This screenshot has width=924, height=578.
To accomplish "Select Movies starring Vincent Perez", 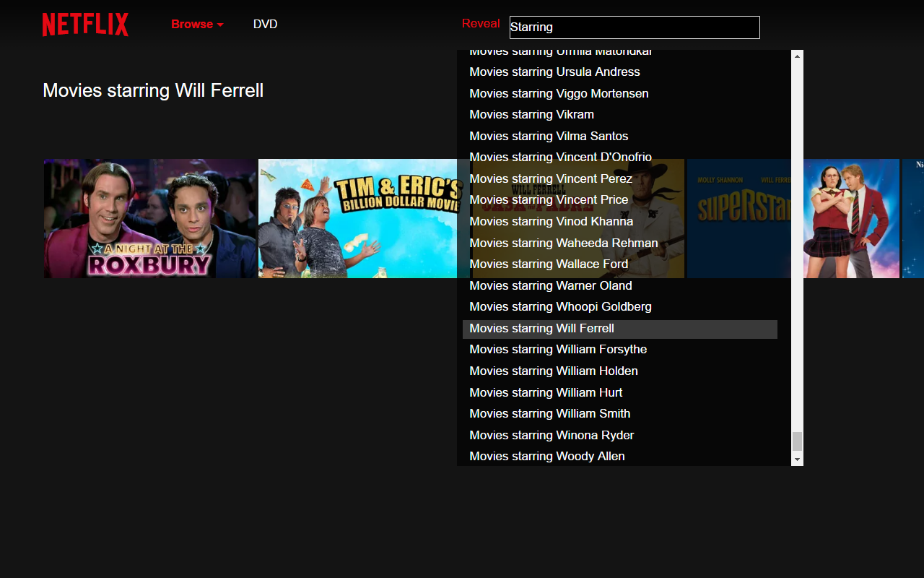I will coord(620,178).
